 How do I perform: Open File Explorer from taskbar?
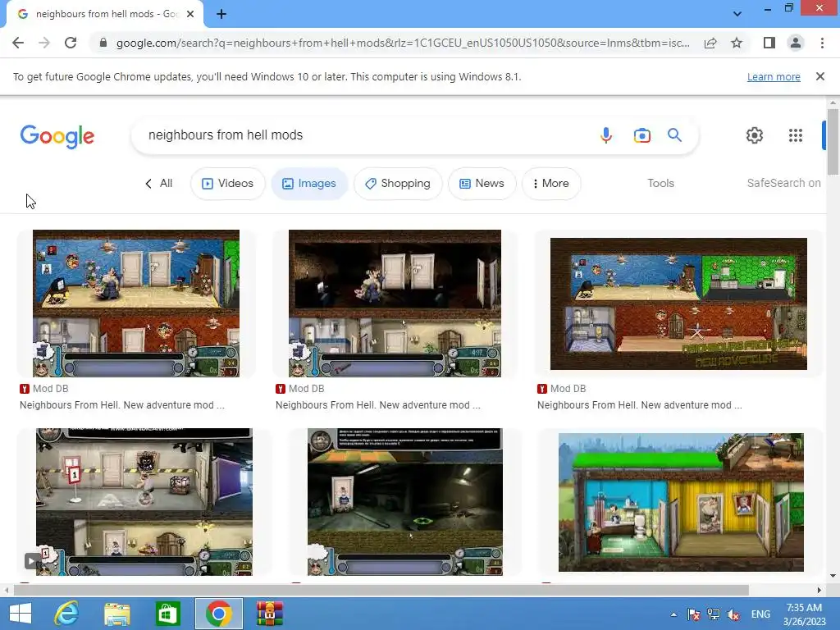pos(117,614)
